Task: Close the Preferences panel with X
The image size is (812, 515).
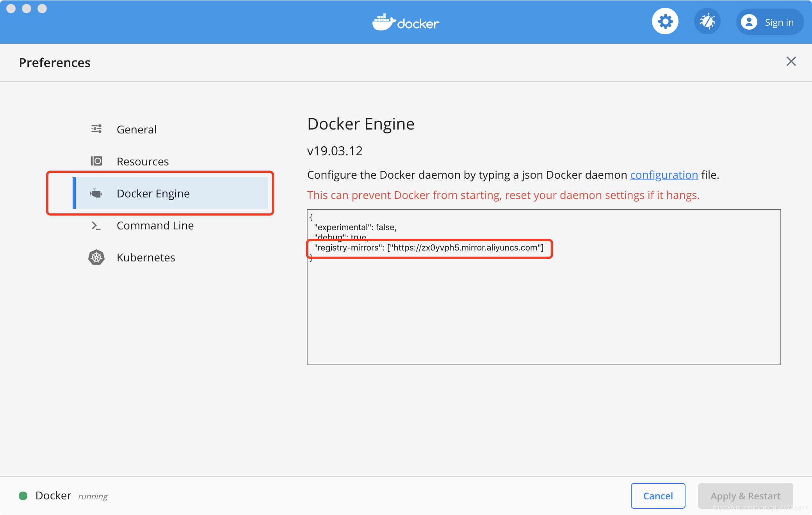Action: pos(791,61)
